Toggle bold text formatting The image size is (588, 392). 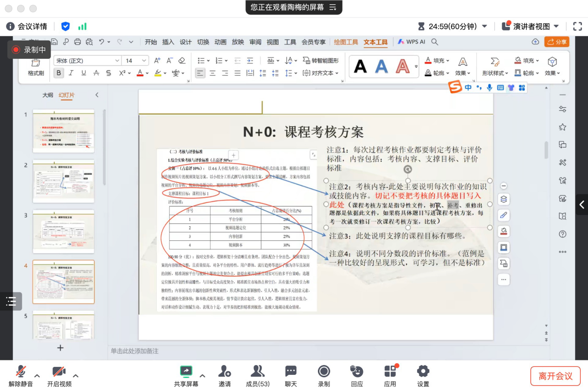click(x=58, y=73)
